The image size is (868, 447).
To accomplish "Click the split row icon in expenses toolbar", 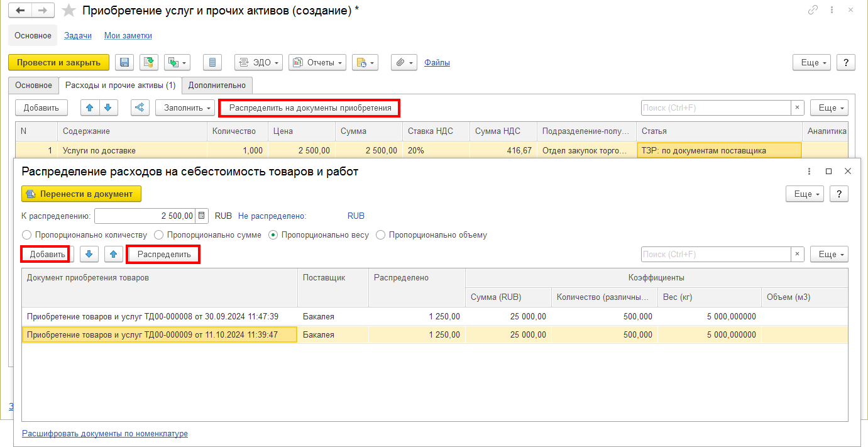I will click(x=140, y=108).
